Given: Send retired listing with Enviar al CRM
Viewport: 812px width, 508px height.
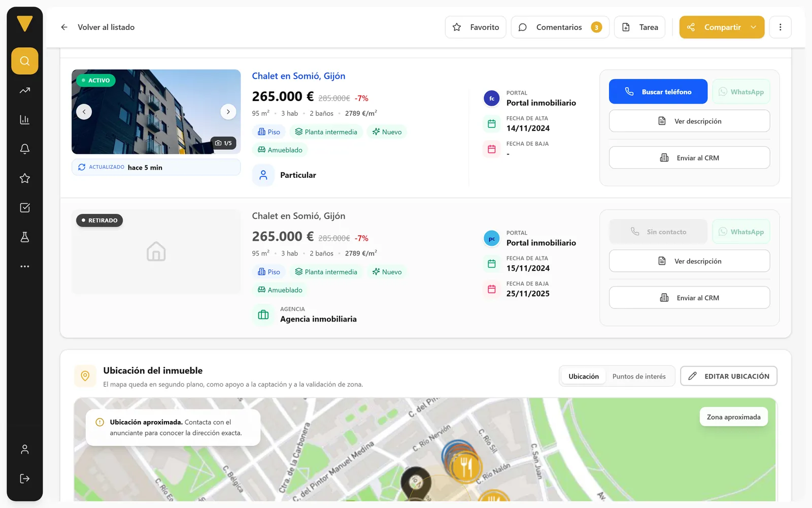Looking at the screenshot, I should pos(689,298).
